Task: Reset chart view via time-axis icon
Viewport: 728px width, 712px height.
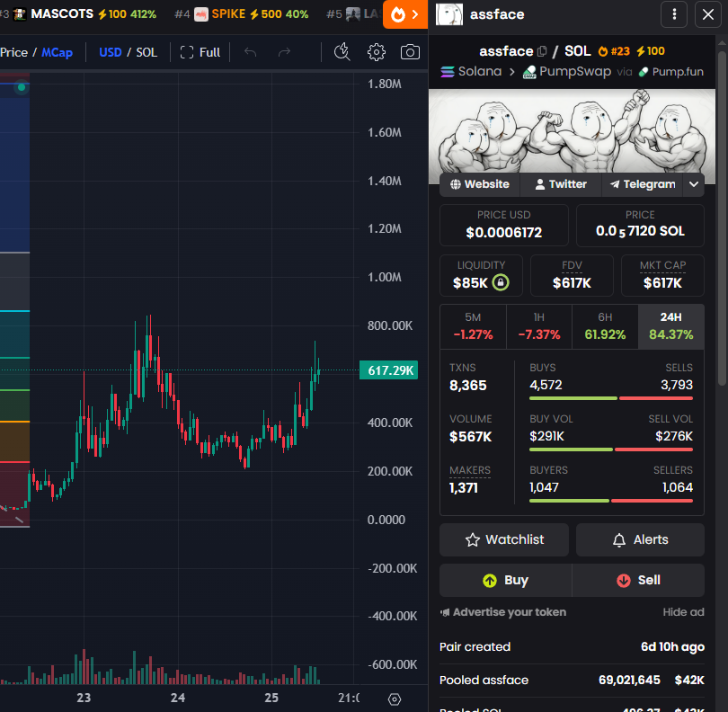Action: click(395, 699)
